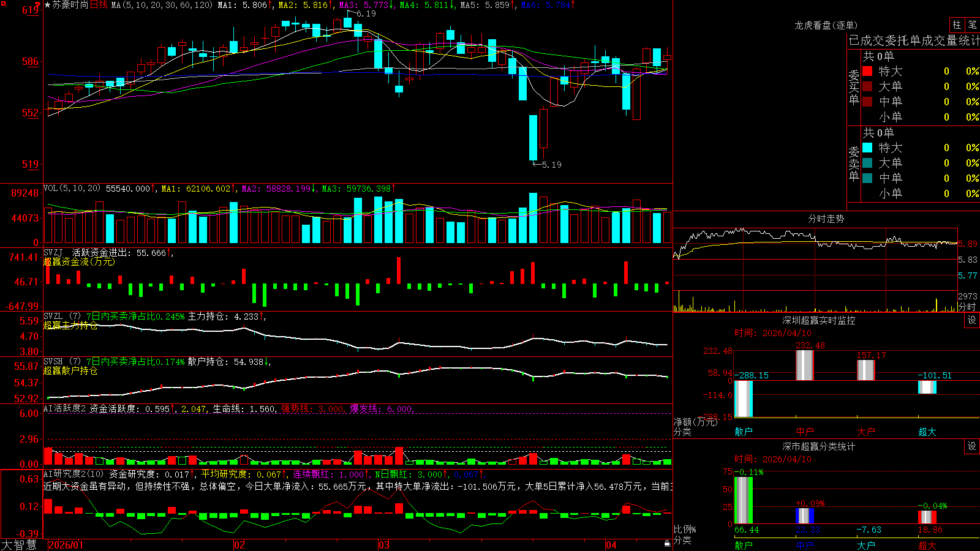This screenshot has height=551, width=980.
Task: Click the 超赢资金流(万元) label
Action: pyautogui.click(x=79, y=261)
